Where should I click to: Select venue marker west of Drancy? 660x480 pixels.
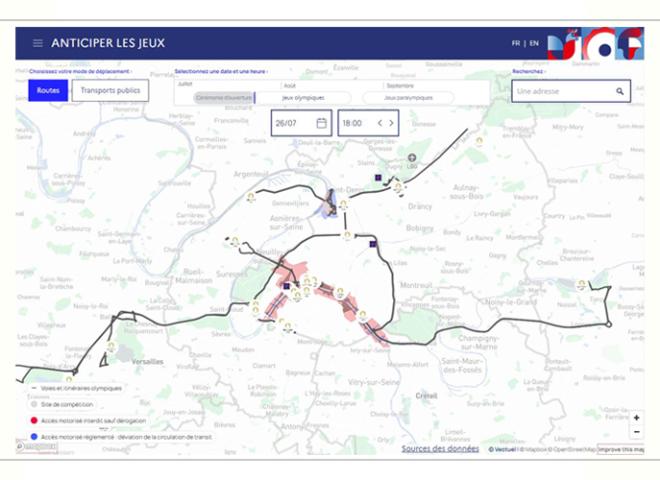(398, 187)
